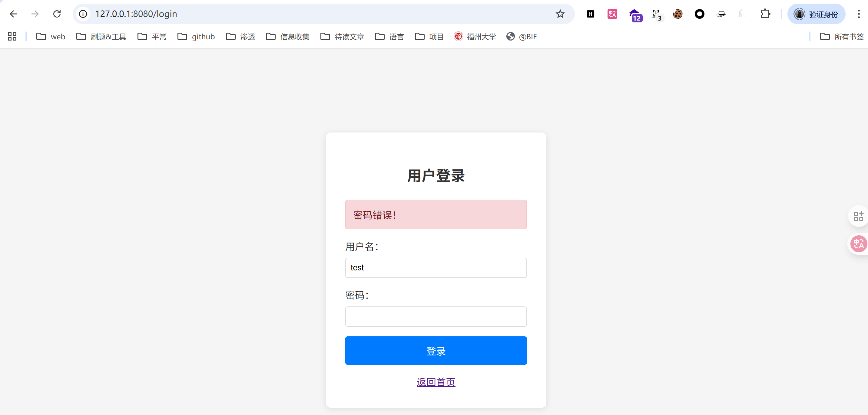Open the BIE bookmark
Image resolution: width=868 pixels, height=415 pixels.
coord(522,36)
